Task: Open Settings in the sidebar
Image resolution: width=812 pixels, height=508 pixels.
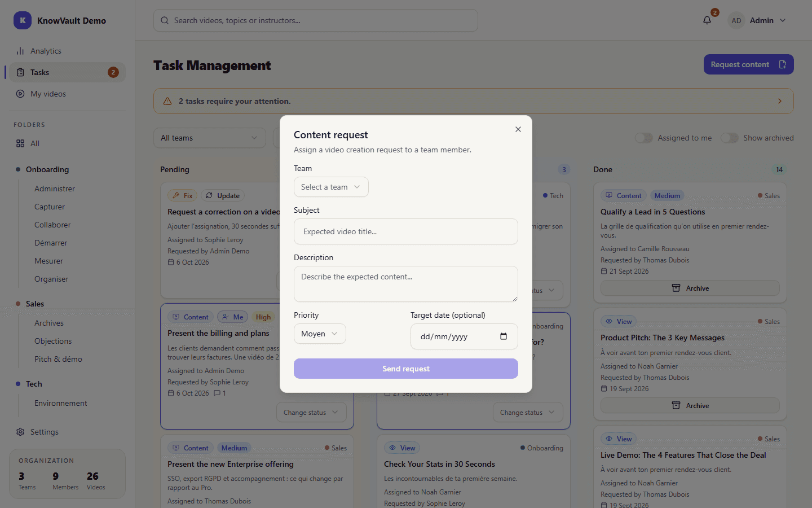Action: pyautogui.click(x=67, y=432)
